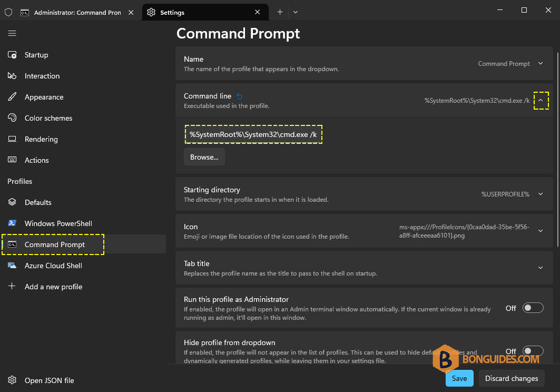560x392 pixels.
Task: Click the Startup icon in sidebar
Action: [12, 55]
